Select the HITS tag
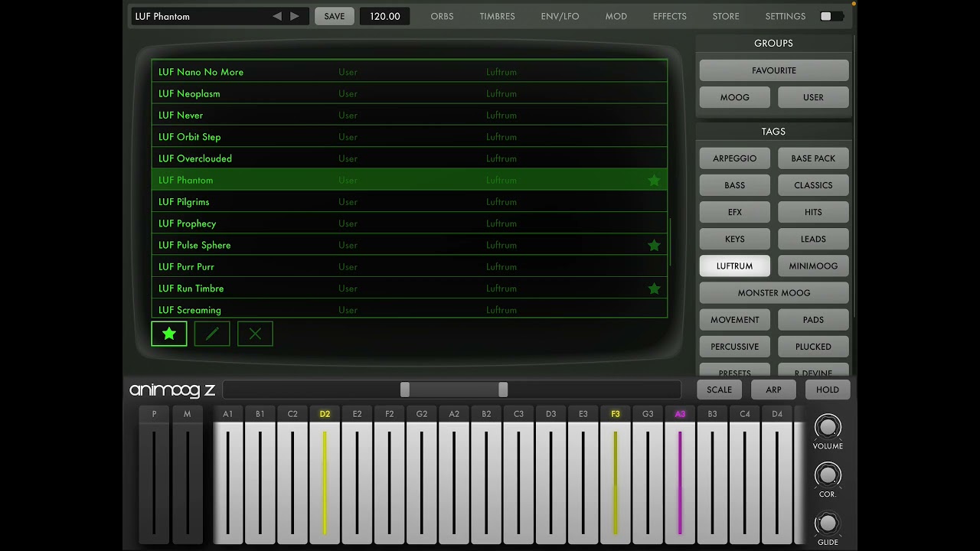 pos(813,212)
